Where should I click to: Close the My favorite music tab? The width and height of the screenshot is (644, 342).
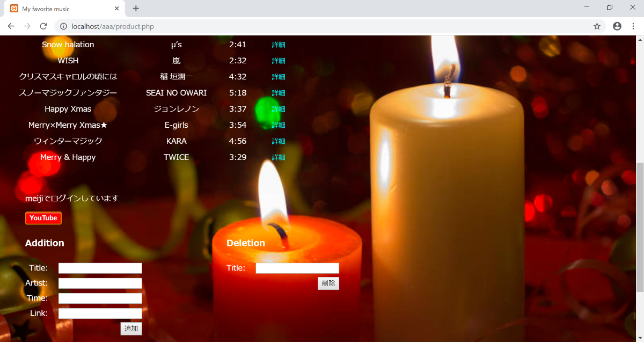pyautogui.click(x=117, y=9)
